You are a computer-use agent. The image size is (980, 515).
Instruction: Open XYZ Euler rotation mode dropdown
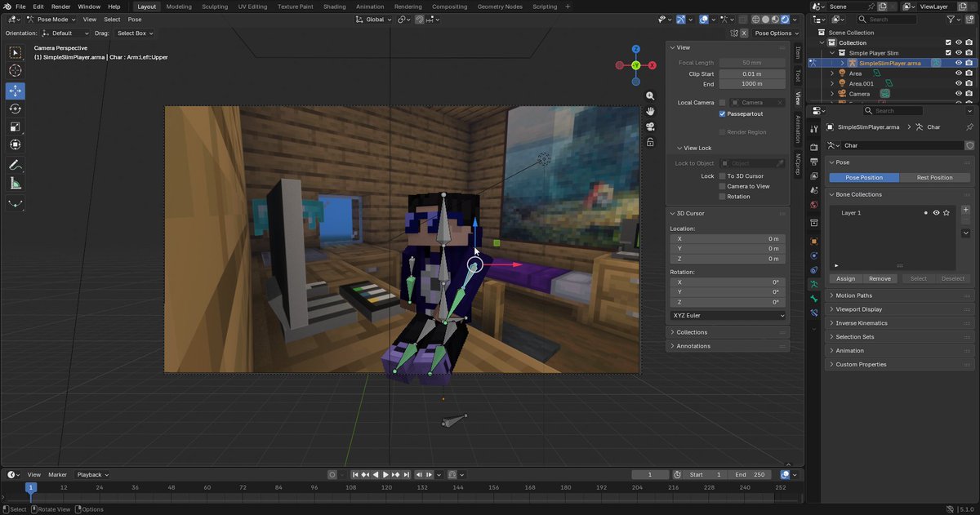click(x=728, y=315)
